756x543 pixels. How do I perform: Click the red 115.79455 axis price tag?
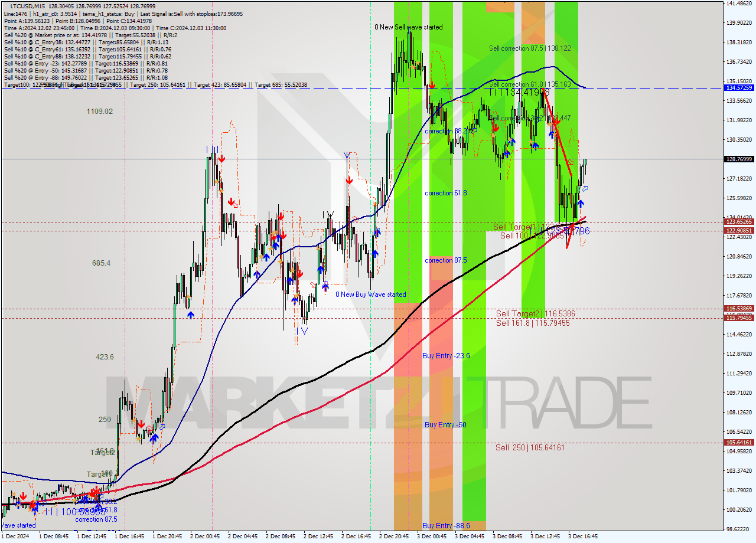tap(739, 318)
